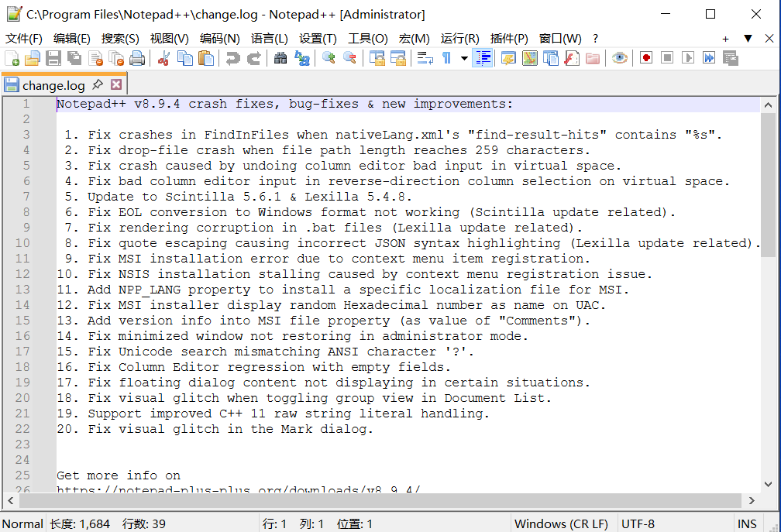This screenshot has height=532, width=781.
Task: Close the current file using the toolbar Close icon
Action: 95,58
